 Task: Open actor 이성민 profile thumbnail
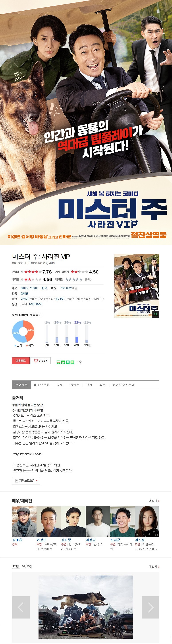point(49,521)
